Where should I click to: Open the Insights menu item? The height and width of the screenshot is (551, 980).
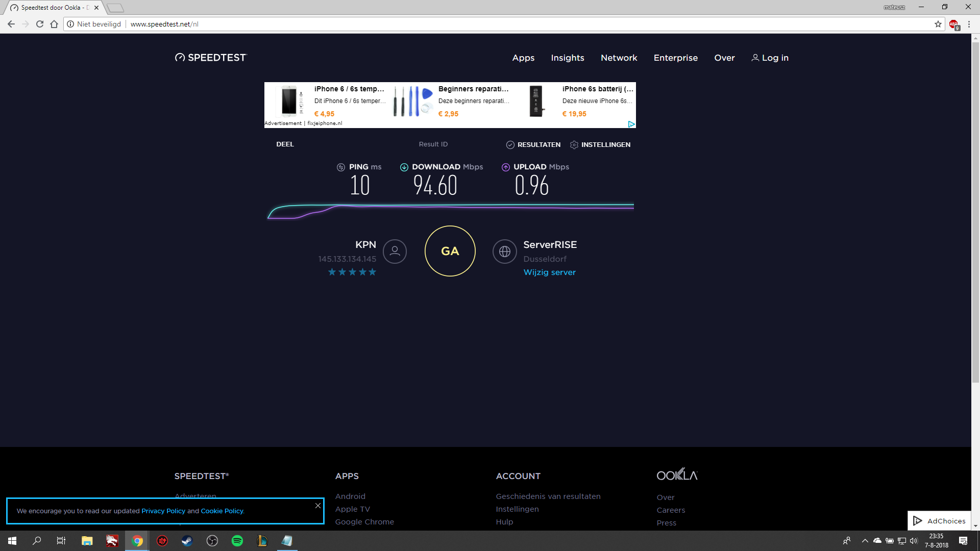click(567, 58)
